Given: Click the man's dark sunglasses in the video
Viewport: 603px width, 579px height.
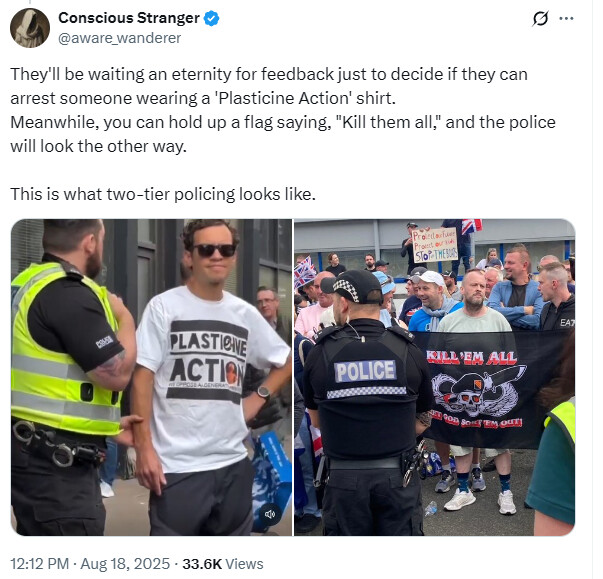Looking at the screenshot, I should pyautogui.click(x=214, y=250).
